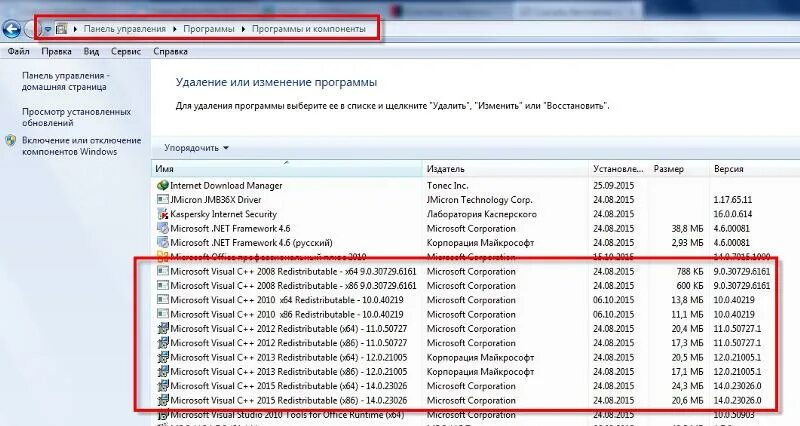The width and height of the screenshot is (800, 426).
Task: Click version value '1.17.65.11'
Action: [x=733, y=200]
